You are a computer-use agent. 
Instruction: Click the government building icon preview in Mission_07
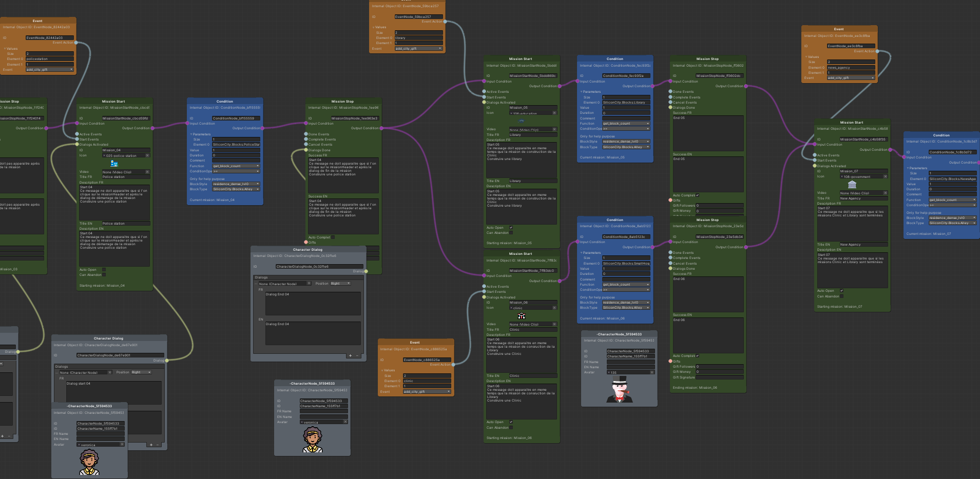(x=852, y=185)
